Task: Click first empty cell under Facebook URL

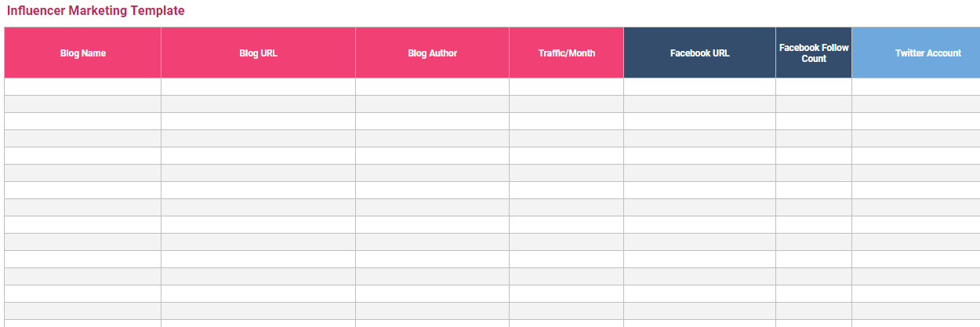Action: [699, 87]
